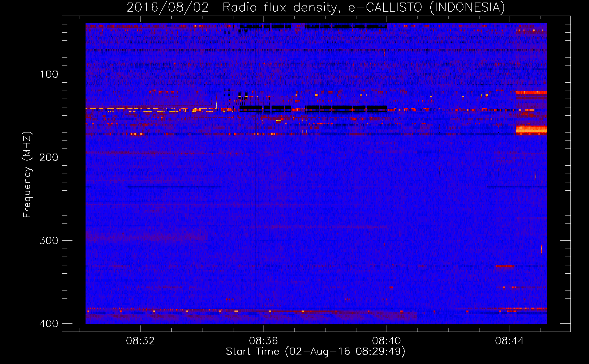This screenshot has height=364, width=589.
Task: Click the 08:40 time tick label
Action: click(x=387, y=341)
